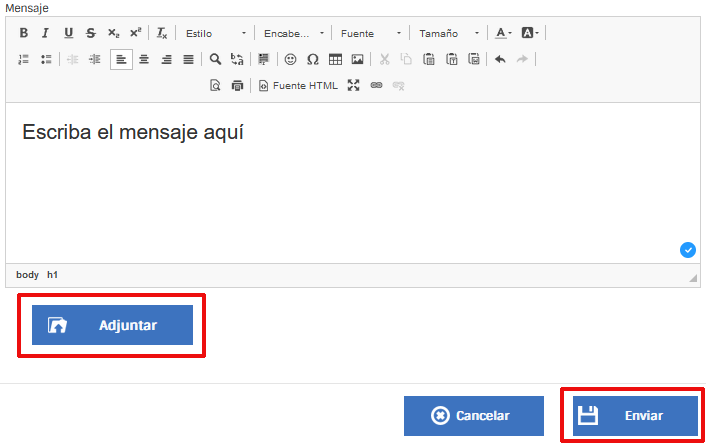Click the select all icon

(x=263, y=59)
